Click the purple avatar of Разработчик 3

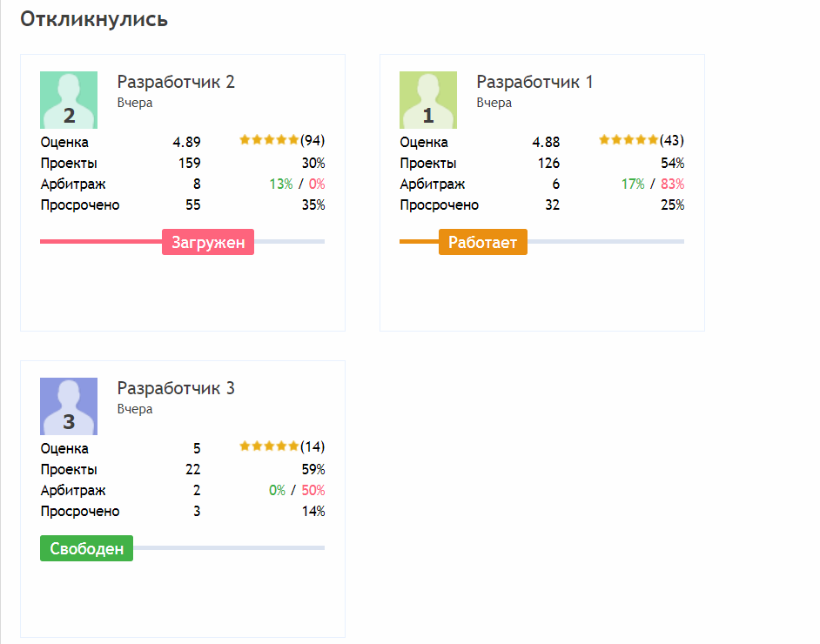(69, 406)
